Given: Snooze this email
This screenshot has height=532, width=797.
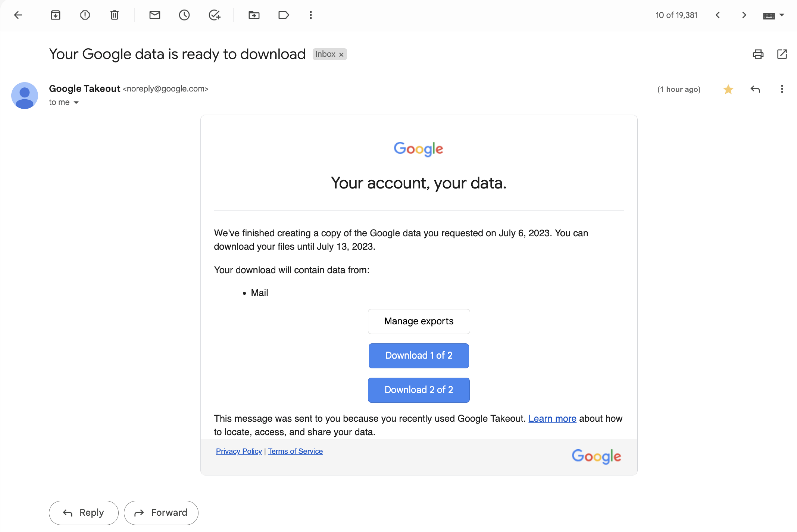Looking at the screenshot, I should pos(184,15).
